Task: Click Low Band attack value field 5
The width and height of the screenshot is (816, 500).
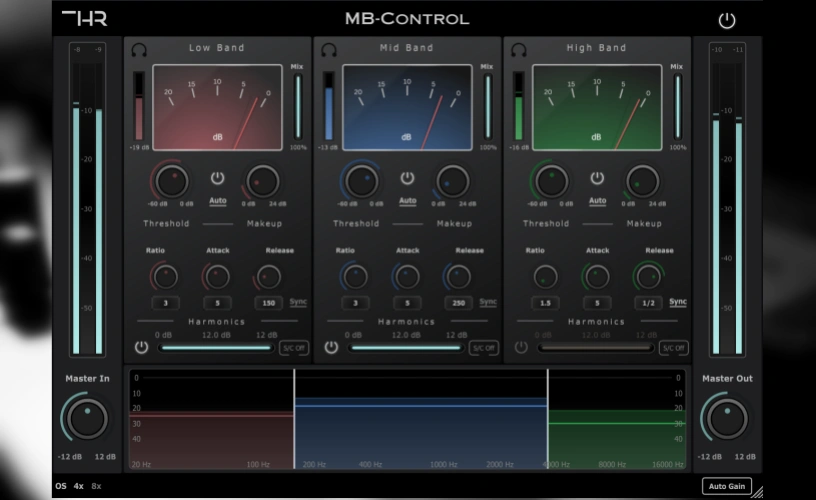Action: [217, 303]
